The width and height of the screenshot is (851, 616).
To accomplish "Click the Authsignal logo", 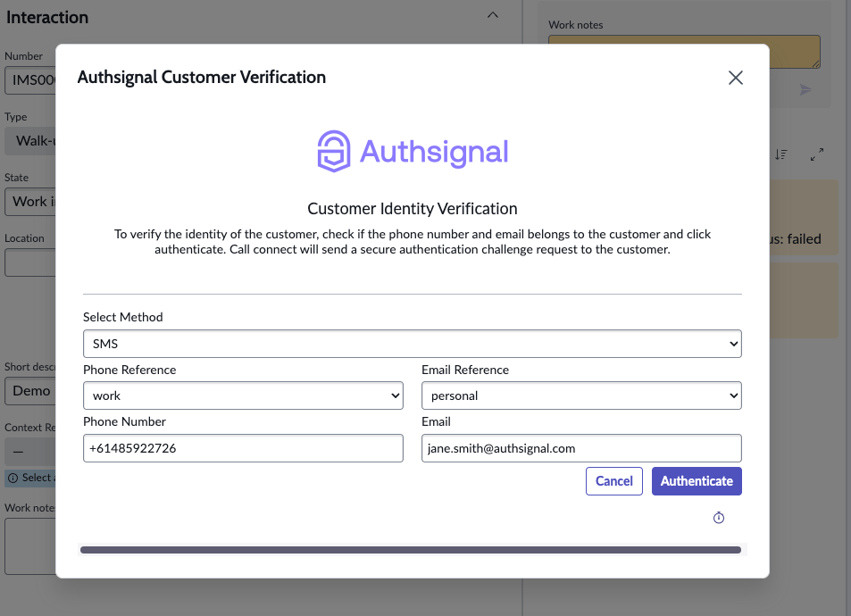I will pyautogui.click(x=413, y=152).
